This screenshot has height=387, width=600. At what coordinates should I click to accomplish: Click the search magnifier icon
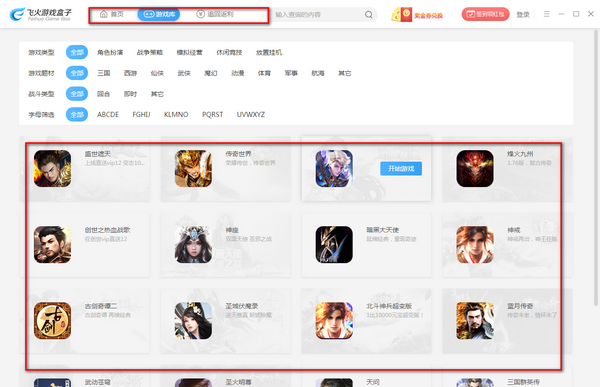click(x=368, y=15)
